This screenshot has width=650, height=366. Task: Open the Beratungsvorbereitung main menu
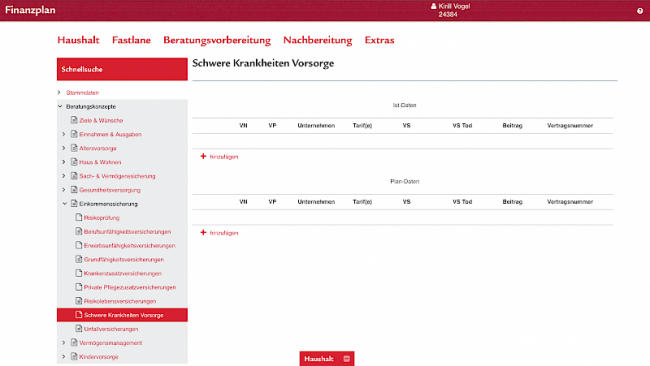pyautogui.click(x=217, y=40)
